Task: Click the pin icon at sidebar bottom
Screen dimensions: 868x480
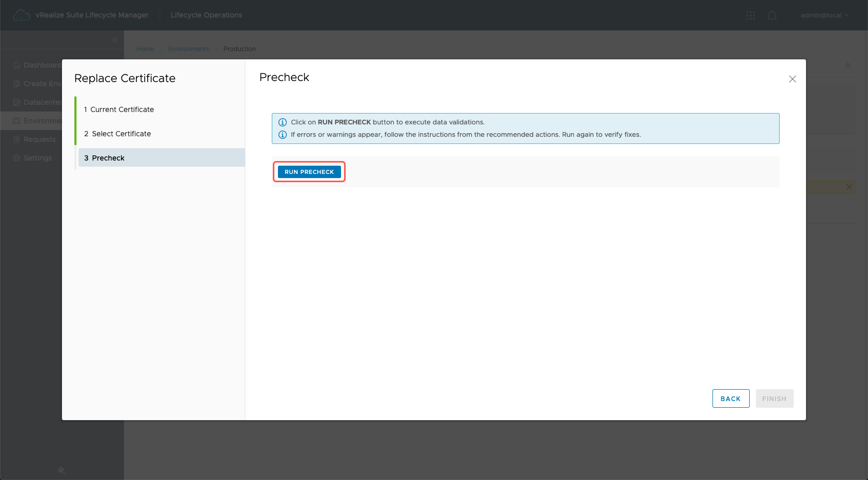Action: pyautogui.click(x=62, y=470)
